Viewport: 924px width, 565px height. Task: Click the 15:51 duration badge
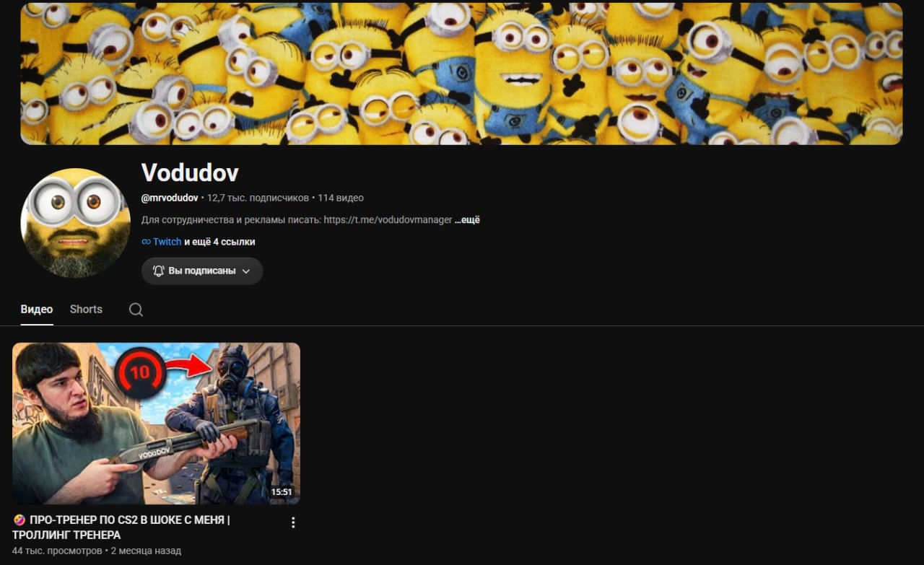coord(282,492)
